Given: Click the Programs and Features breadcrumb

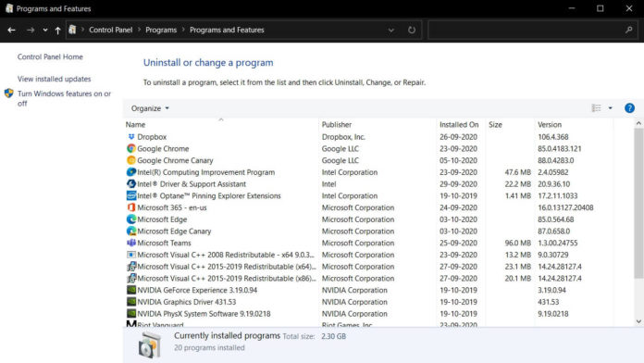Looking at the screenshot, I should pos(227,30).
